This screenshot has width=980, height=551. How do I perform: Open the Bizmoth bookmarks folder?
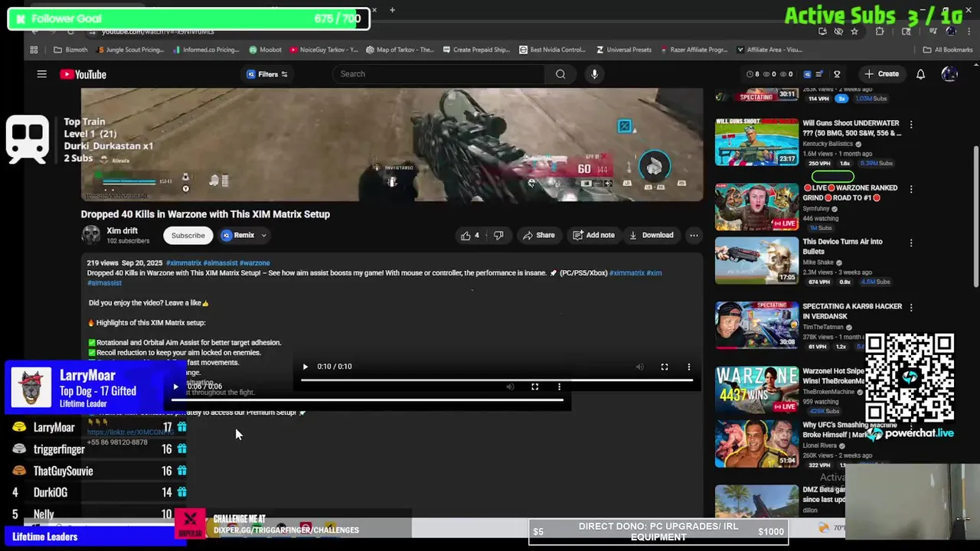70,50
